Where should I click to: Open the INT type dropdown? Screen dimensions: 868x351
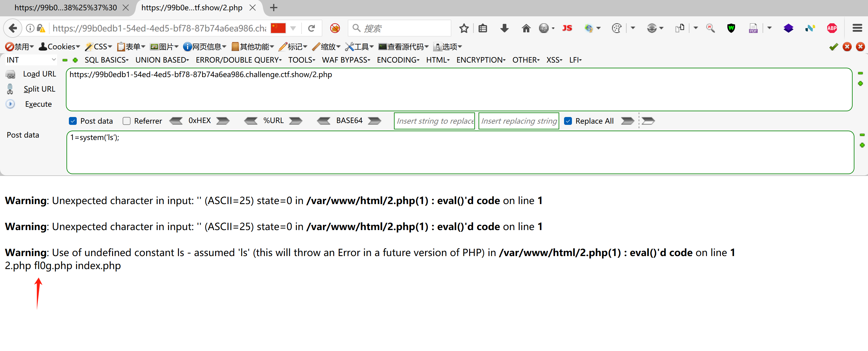pyautogui.click(x=31, y=60)
